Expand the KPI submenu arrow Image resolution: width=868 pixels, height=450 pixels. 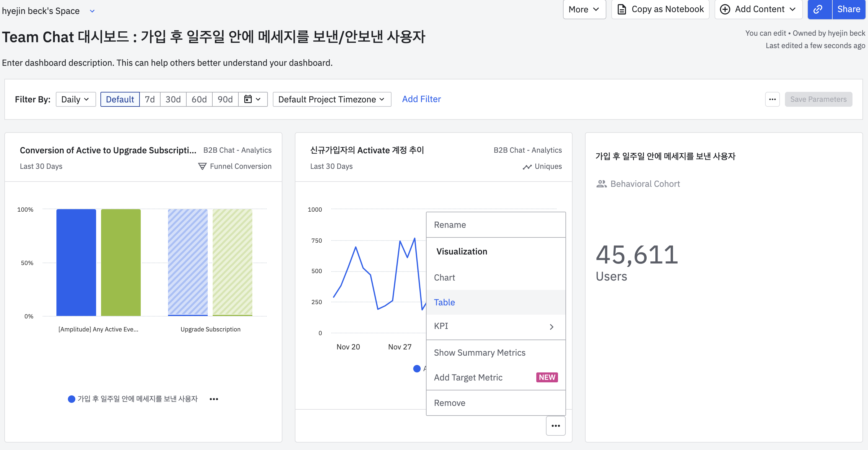551,326
